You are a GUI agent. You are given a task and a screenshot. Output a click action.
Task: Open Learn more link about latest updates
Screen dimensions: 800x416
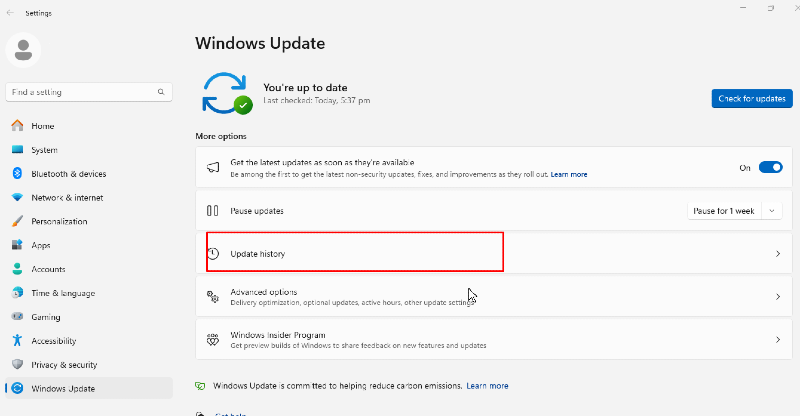[569, 175]
